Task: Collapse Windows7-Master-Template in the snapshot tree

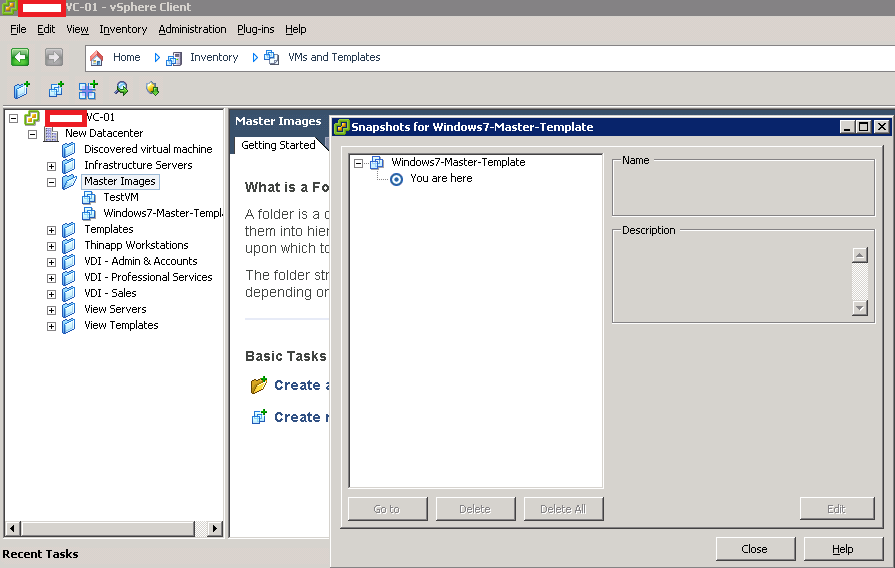Action: click(358, 163)
